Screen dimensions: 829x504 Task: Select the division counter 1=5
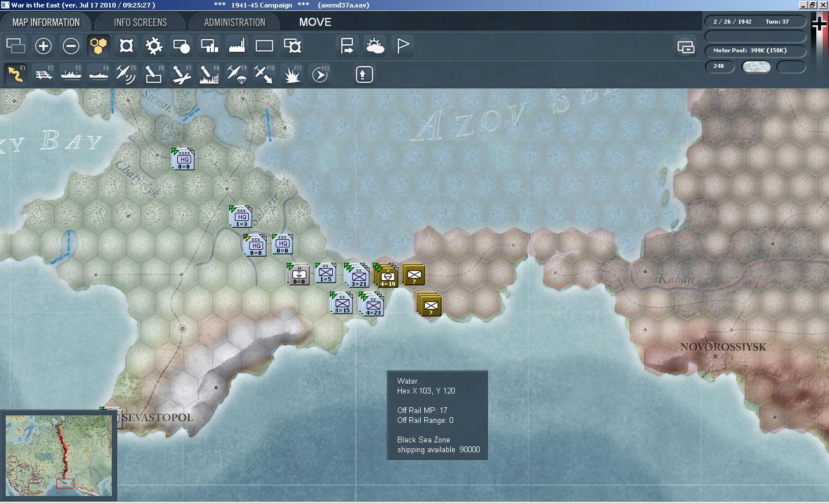[325, 273]
